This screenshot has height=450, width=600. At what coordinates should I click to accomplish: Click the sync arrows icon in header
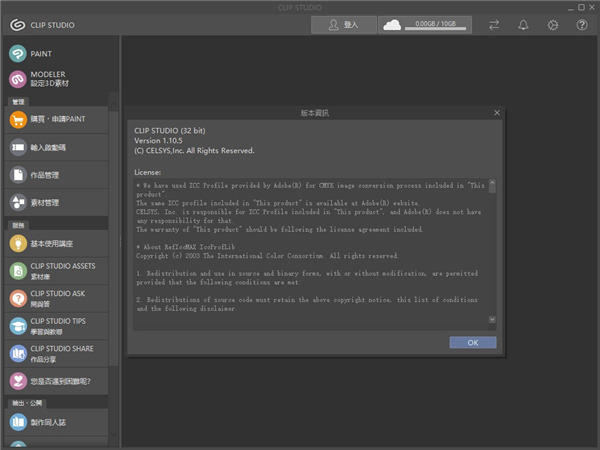[493, 25]
